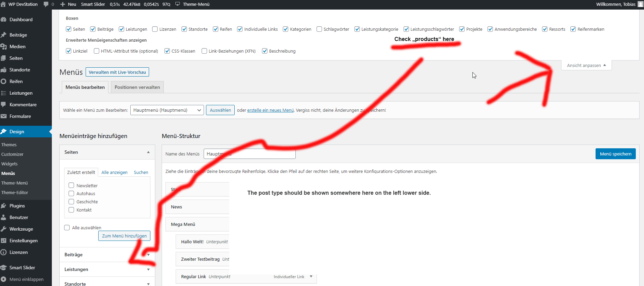Image resolution: width=644 pixels, height=286 pixels.
Task: Click Verwalten mit Live-Vorschau button
Action: click(117, 72)
